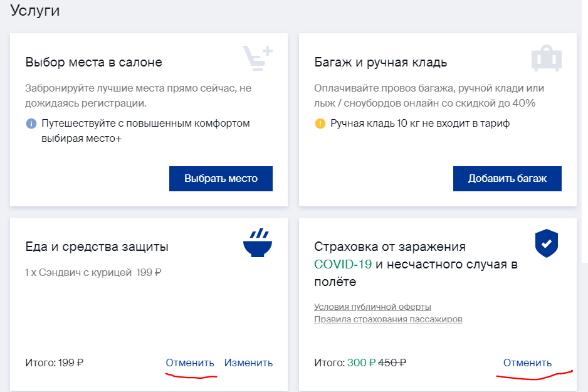Open Условия публичной оферты link
This screenshot has height=392, width=588.
point(372,307)
